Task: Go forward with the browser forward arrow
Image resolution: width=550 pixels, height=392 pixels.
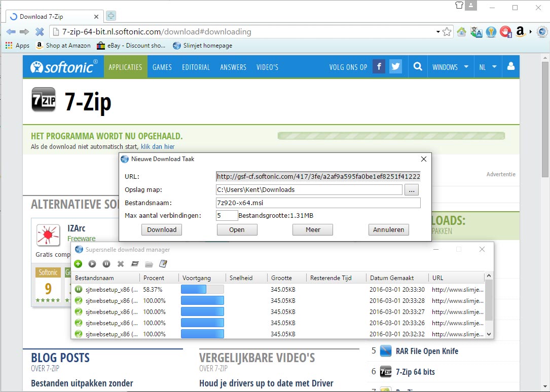Action: (24, 32)
